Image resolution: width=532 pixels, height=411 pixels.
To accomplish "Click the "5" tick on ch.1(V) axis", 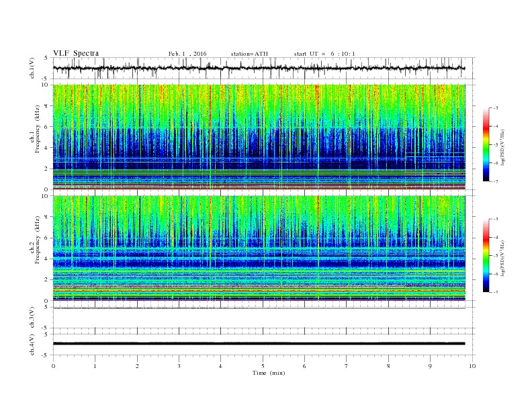I will tap(46, 58).
